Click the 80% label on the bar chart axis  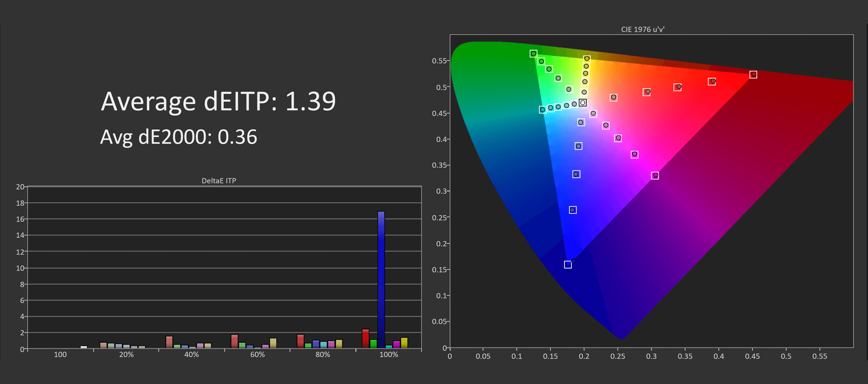pyautogui.click(x=323, y=355)
